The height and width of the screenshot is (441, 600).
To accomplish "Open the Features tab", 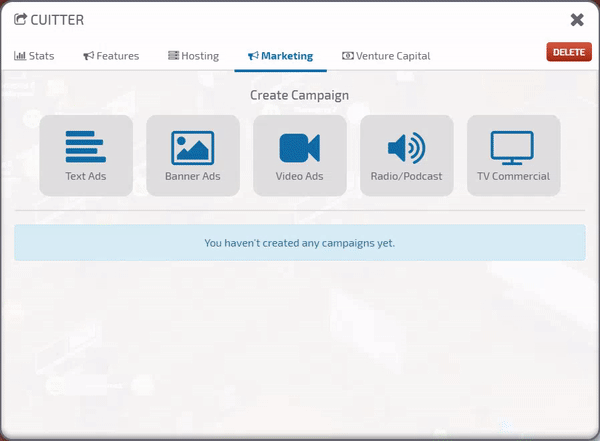I will coord(111,56).
